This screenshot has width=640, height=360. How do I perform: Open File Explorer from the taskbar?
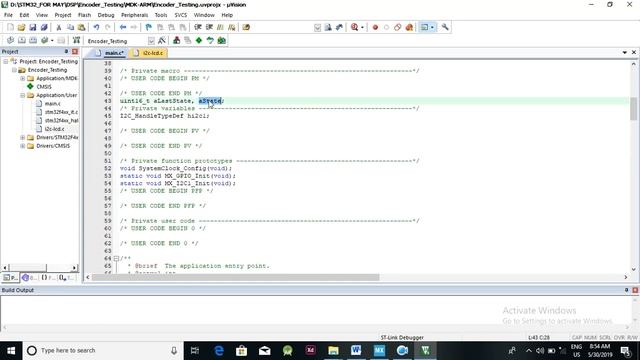pos(333,351)
